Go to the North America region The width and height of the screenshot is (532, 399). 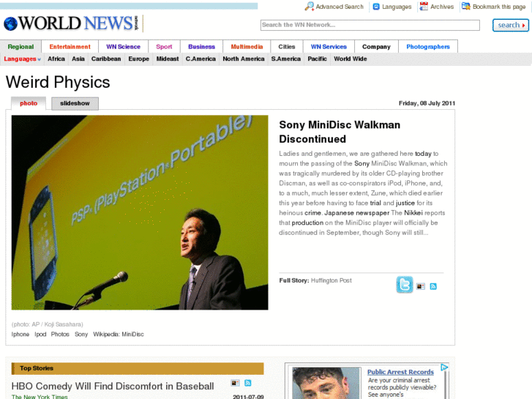244,59
